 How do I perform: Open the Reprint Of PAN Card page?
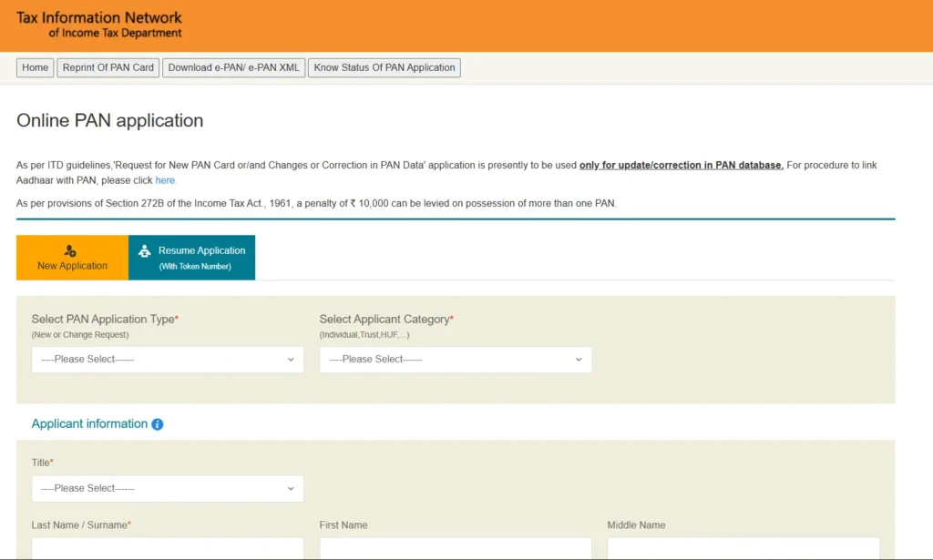(108, 67)
